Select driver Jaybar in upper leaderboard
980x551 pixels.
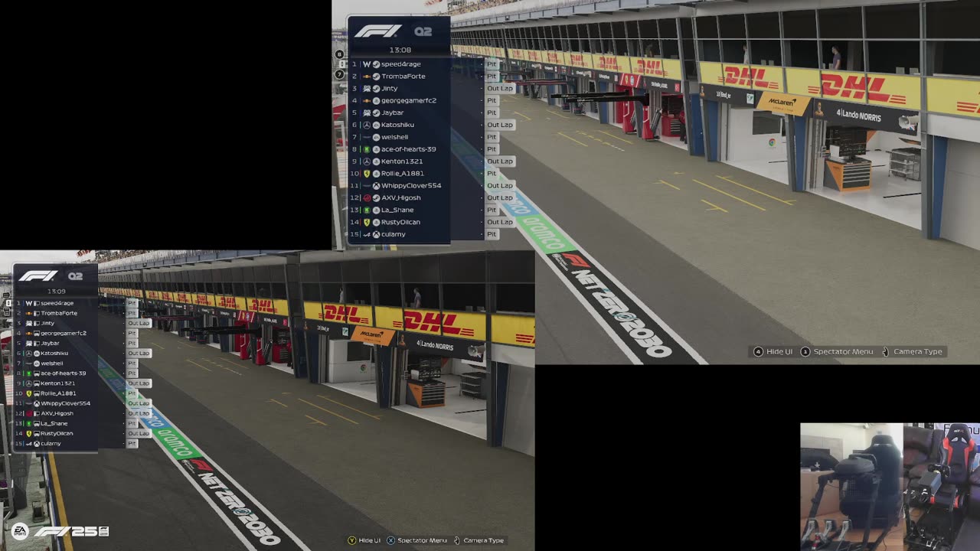click(392, 113)
